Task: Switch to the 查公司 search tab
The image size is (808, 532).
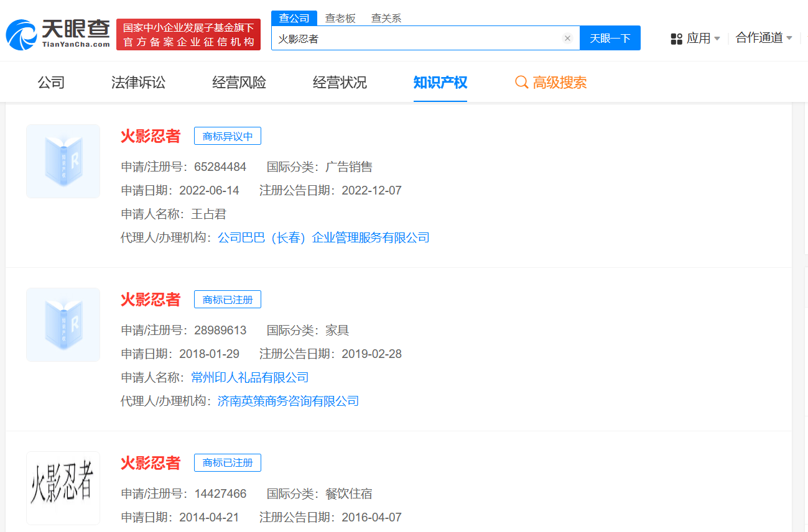Action: 294,18
